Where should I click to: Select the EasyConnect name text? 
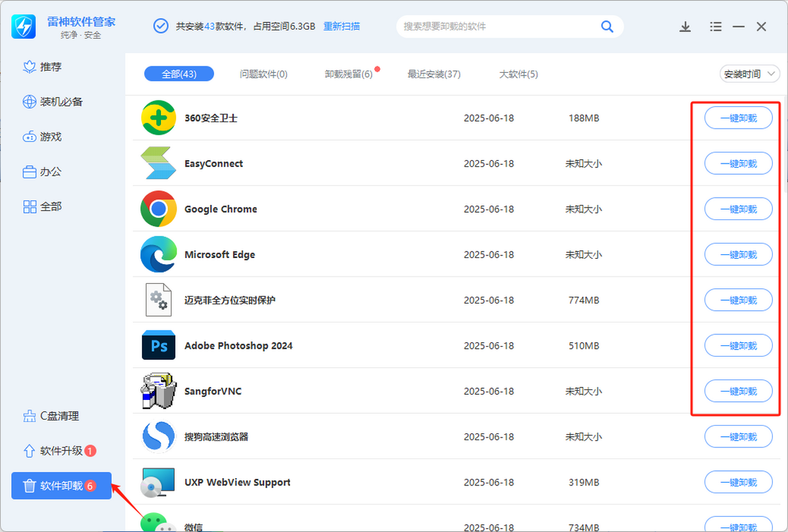[x=214, y=164]
